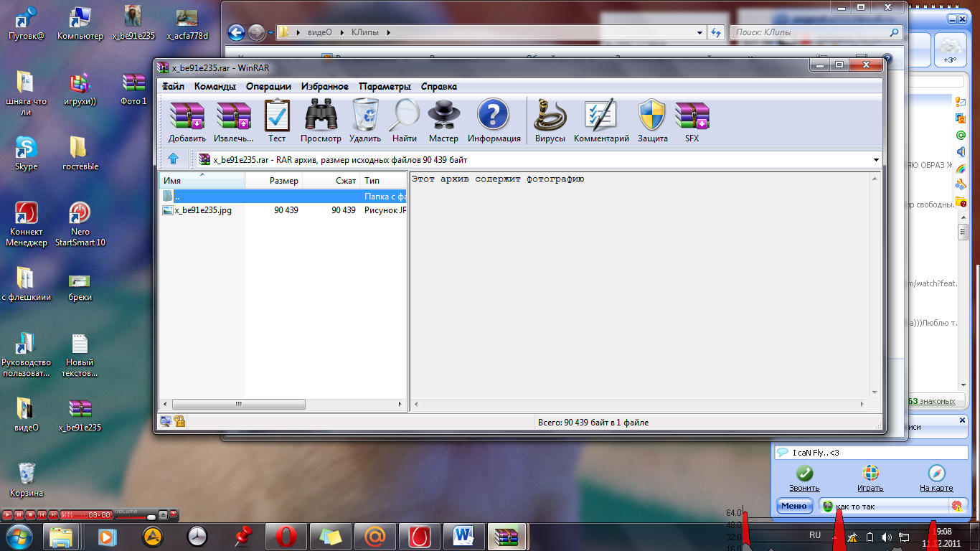Open the 'Коннект Менеджер' desktop shortcut

click(27, 225)
